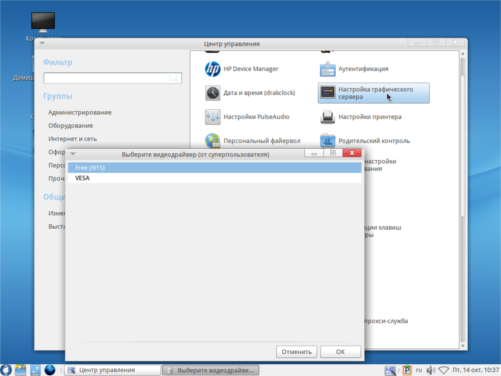Open the Дата и время (drakclock) clock icon

212,93
